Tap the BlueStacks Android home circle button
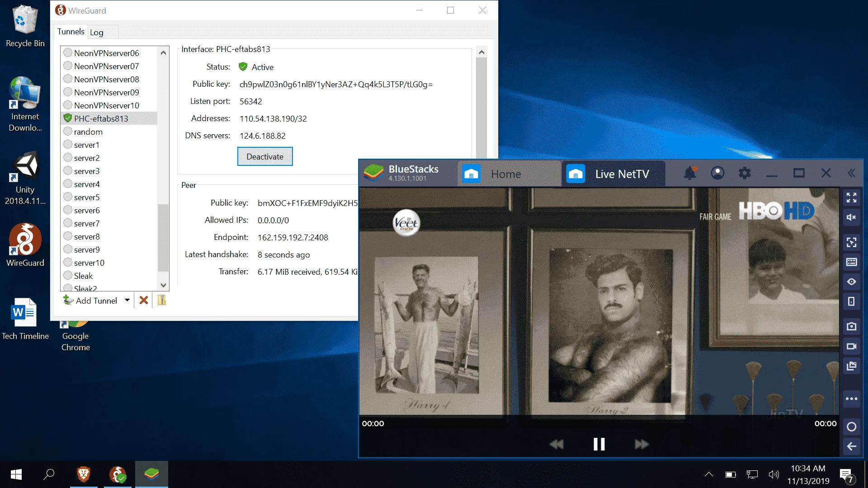This screenshot has height=488, width=868. (x=851, y=427)
